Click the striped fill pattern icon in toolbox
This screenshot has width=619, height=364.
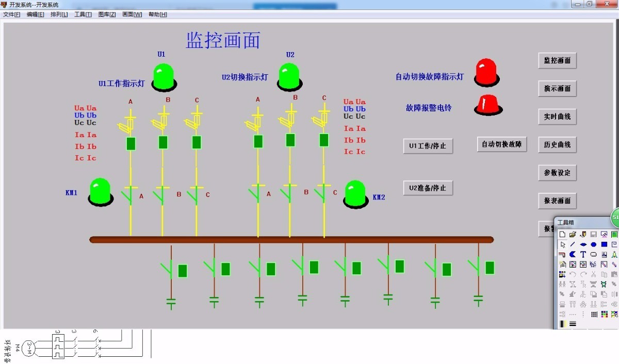[562, 324]
